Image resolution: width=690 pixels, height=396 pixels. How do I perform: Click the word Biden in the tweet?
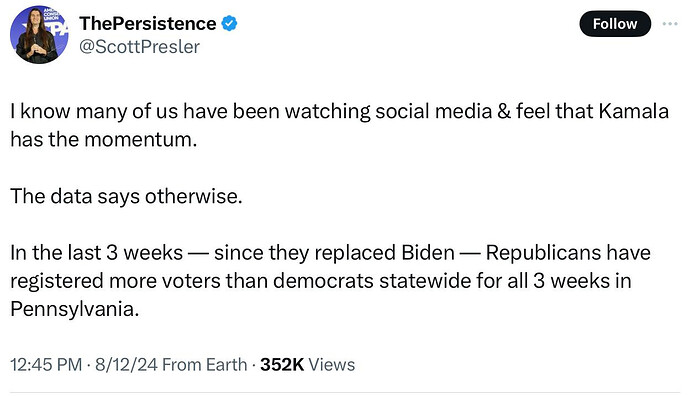(428, 253)
